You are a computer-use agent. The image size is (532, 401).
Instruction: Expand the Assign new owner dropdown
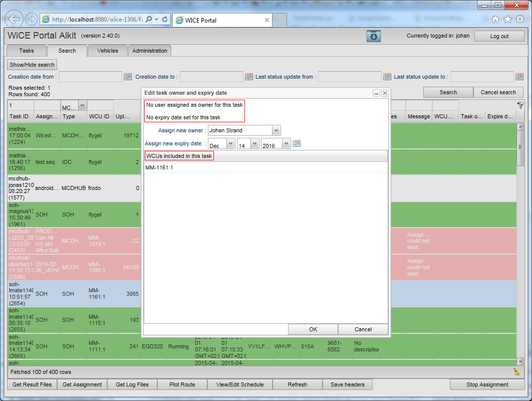(276, 130)
